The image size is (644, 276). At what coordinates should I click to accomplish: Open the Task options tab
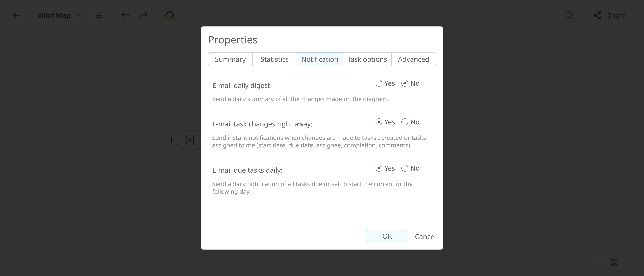tap(367, 59)
